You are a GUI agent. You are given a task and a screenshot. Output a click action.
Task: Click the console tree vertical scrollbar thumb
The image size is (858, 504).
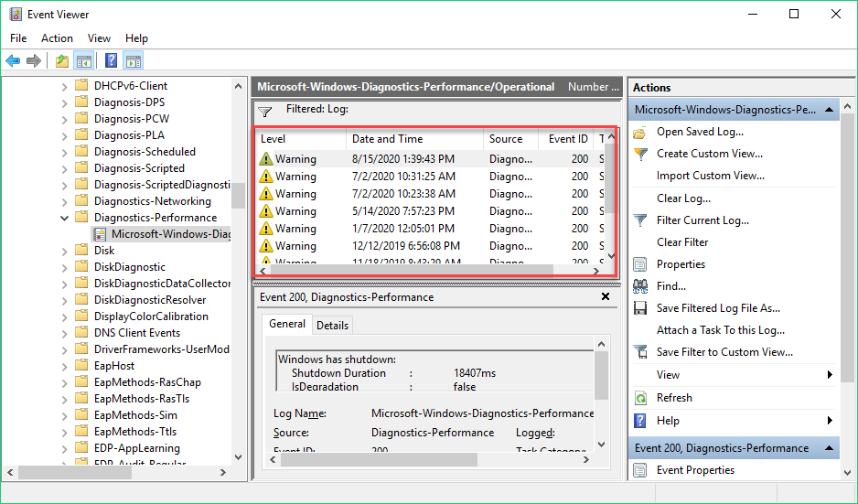(x=238, y=196)
